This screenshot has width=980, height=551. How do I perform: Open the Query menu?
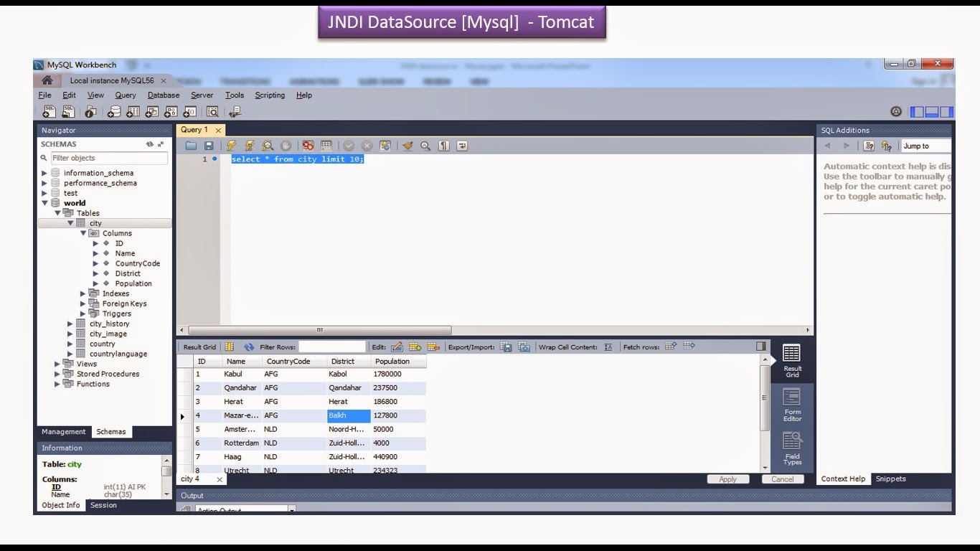(x=126, y=95)
